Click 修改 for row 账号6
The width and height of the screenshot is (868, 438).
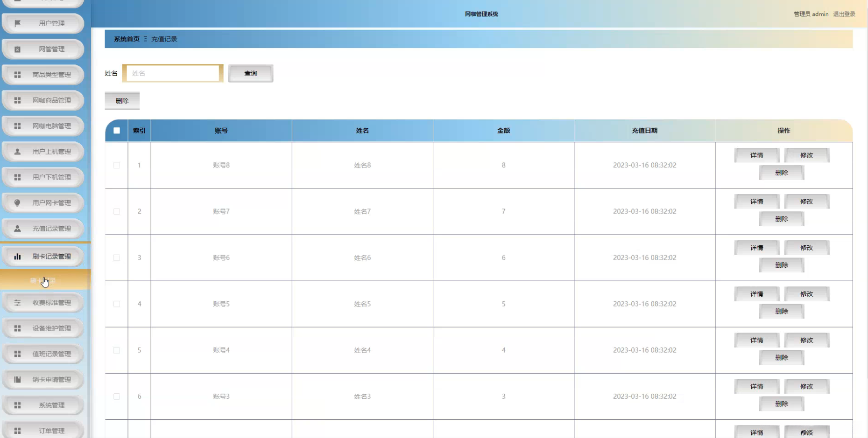coord(806,248)
